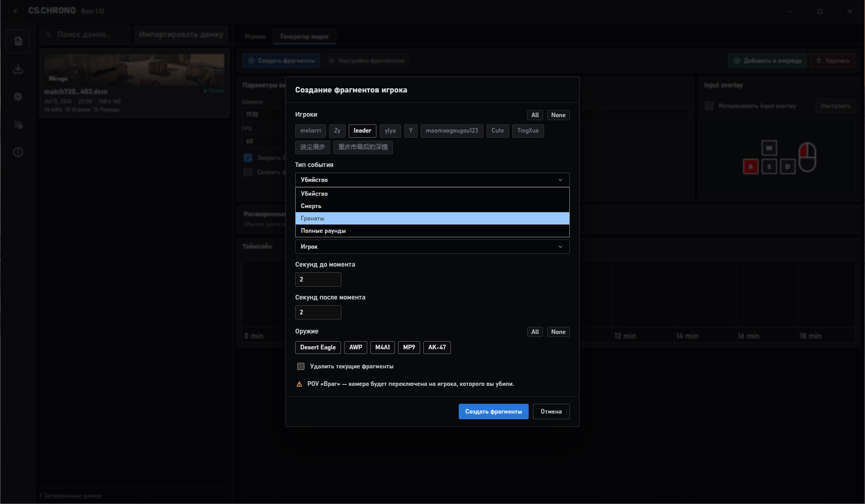Toggle player 重庆市最后的深情
Image resolution: width=865 pixels, height=504 pixels.
363,147
